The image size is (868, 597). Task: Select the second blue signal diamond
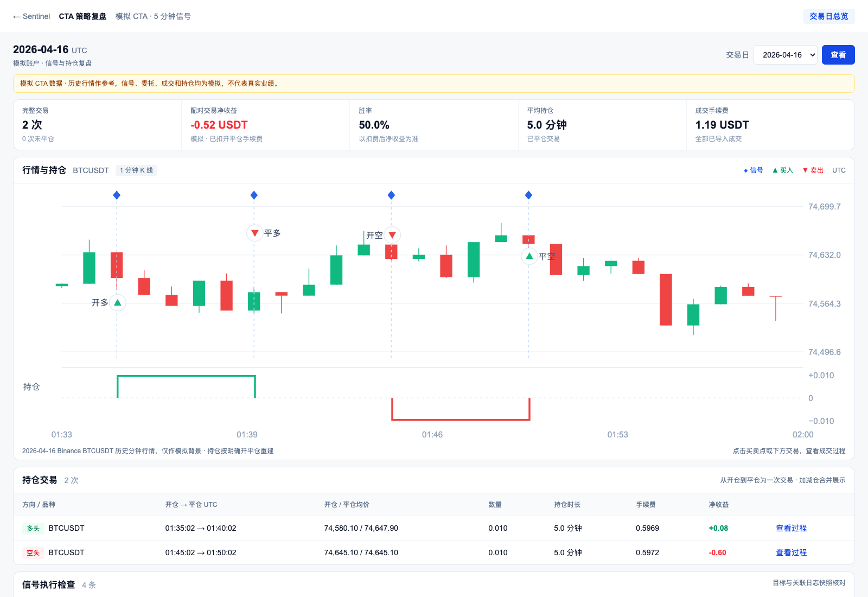[254, 195]
